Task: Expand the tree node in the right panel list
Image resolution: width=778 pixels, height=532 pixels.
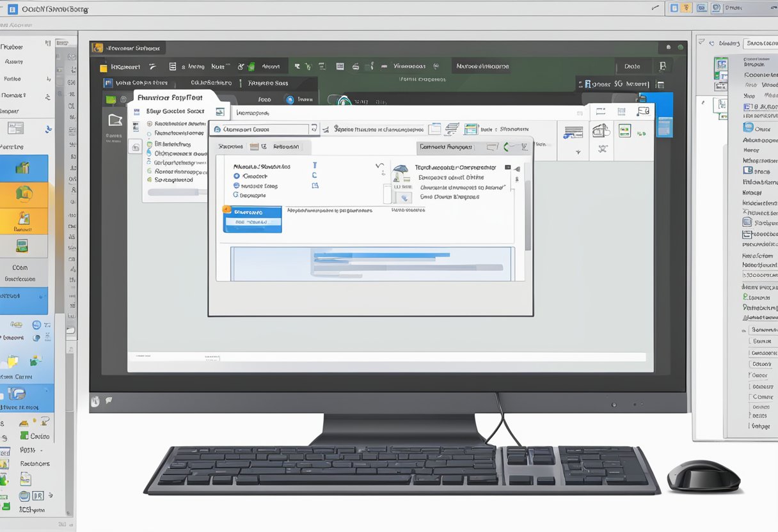Action: pos(743,330)
